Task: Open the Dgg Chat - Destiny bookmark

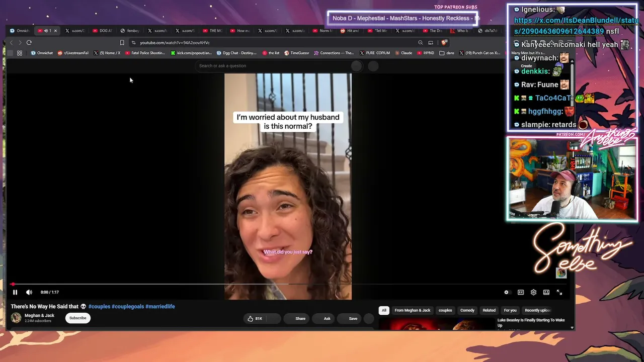Action: pos(236,53)
